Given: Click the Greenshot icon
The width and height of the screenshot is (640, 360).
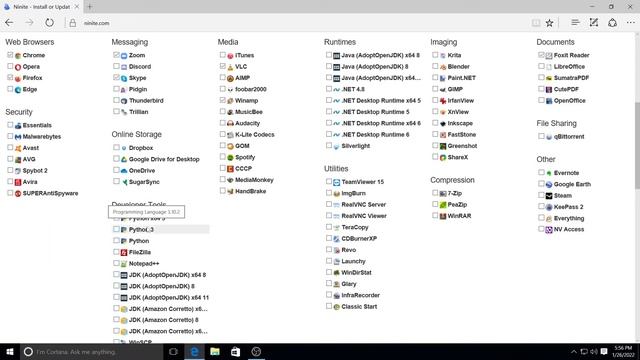Looking at the screenshot, I should point(443,146).
